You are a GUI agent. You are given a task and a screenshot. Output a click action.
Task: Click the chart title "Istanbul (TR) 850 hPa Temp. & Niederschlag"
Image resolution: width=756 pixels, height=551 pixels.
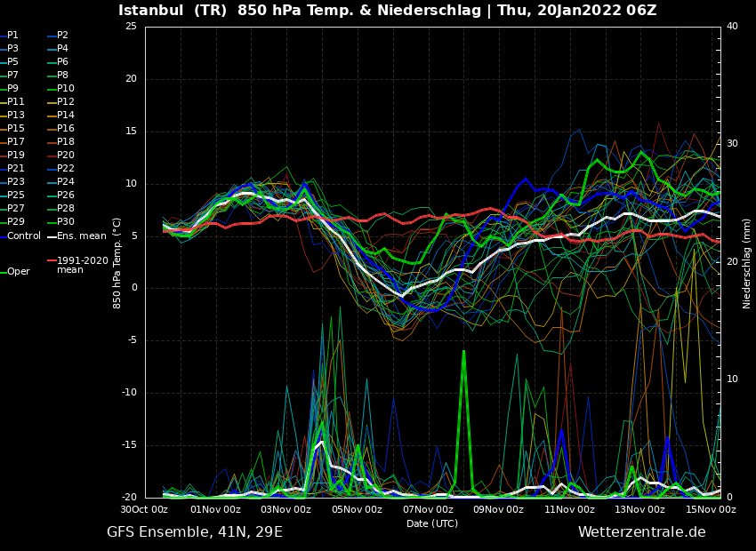pyautogui.click(x=300, y=10)
